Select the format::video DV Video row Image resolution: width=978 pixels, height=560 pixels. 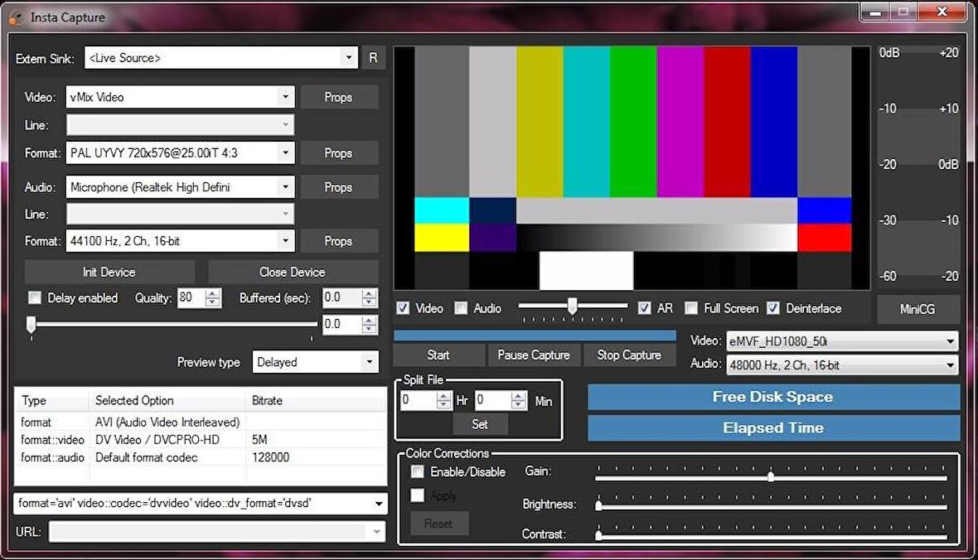coord(201,440)
